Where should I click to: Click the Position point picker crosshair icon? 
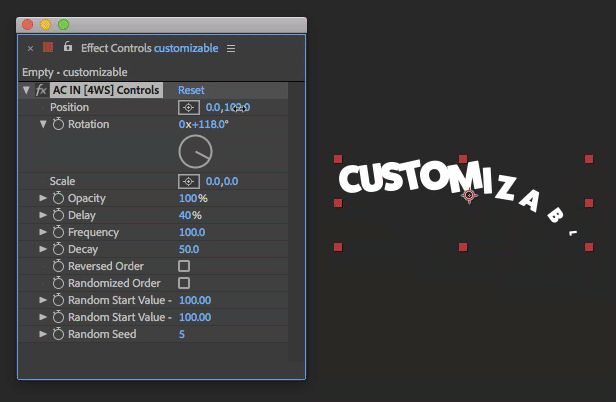188,107
